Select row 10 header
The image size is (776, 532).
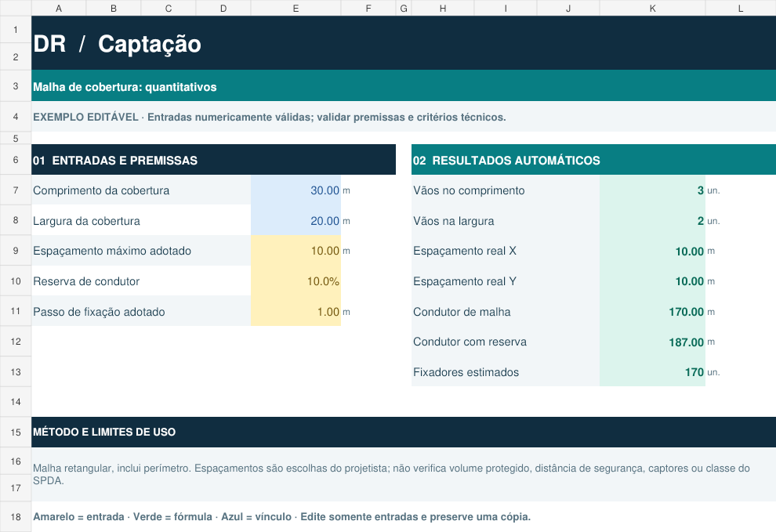16,281
